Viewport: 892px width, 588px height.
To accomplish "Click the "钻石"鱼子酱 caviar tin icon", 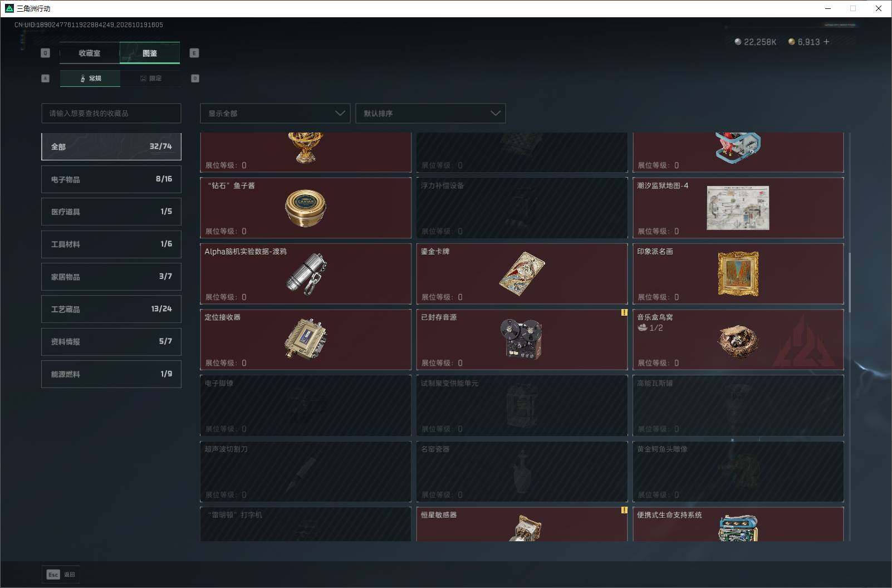I will coord(305,208).
